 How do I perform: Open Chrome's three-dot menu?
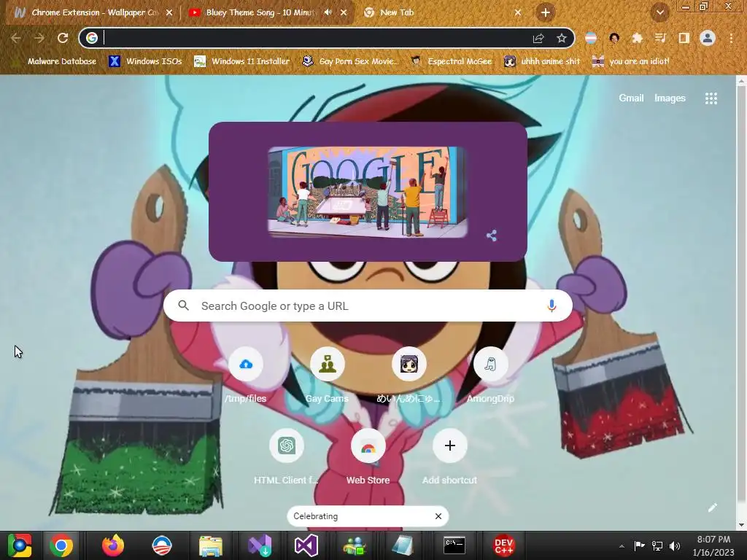point(731,38)
